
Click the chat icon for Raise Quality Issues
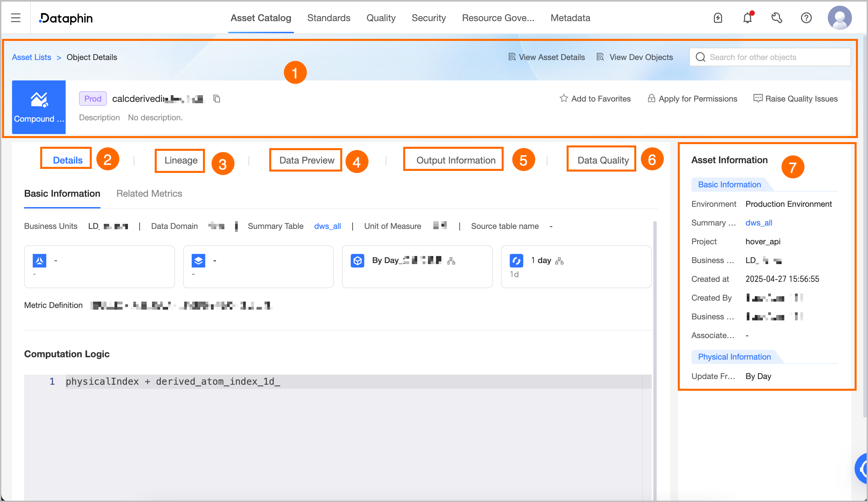click(x=757, y=99)
